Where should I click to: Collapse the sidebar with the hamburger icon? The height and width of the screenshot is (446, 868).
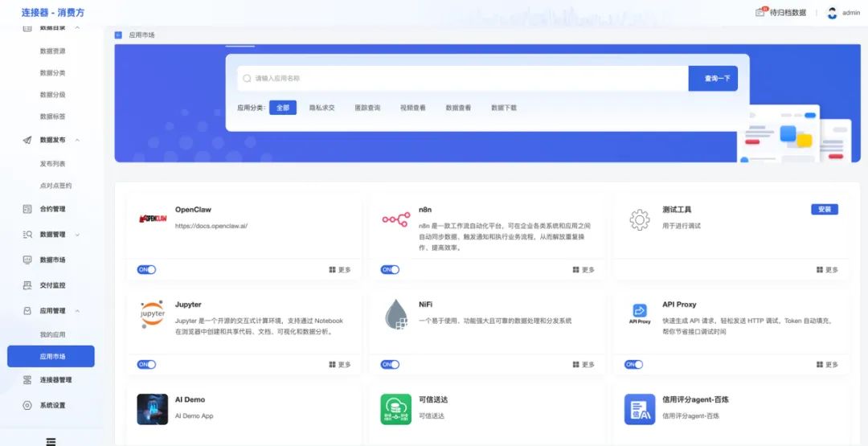click(x=51, y=441)
